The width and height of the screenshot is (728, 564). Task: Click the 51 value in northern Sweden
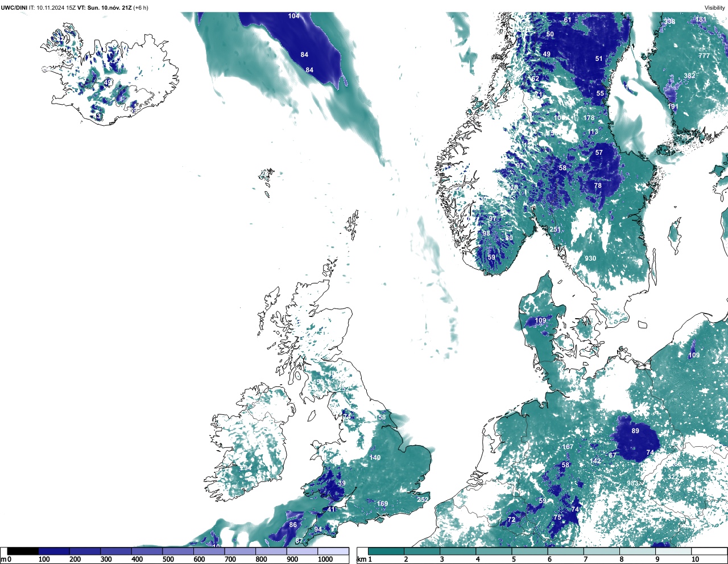599,59
